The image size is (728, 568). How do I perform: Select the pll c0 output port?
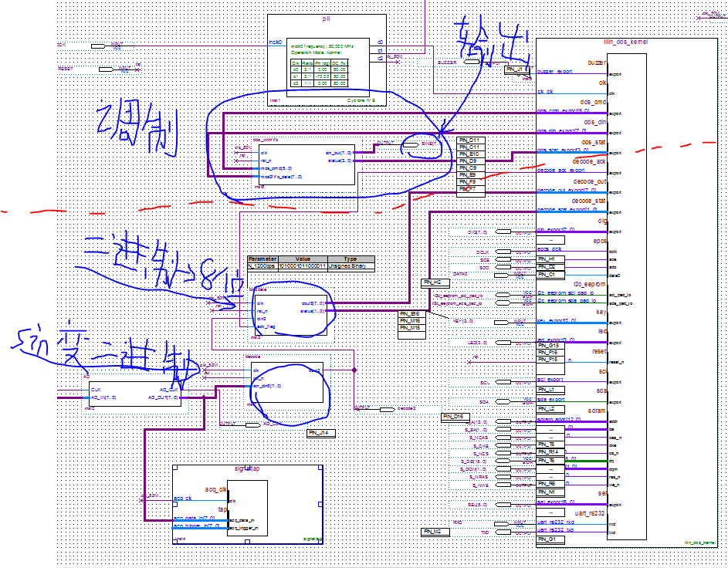point(381,42)
